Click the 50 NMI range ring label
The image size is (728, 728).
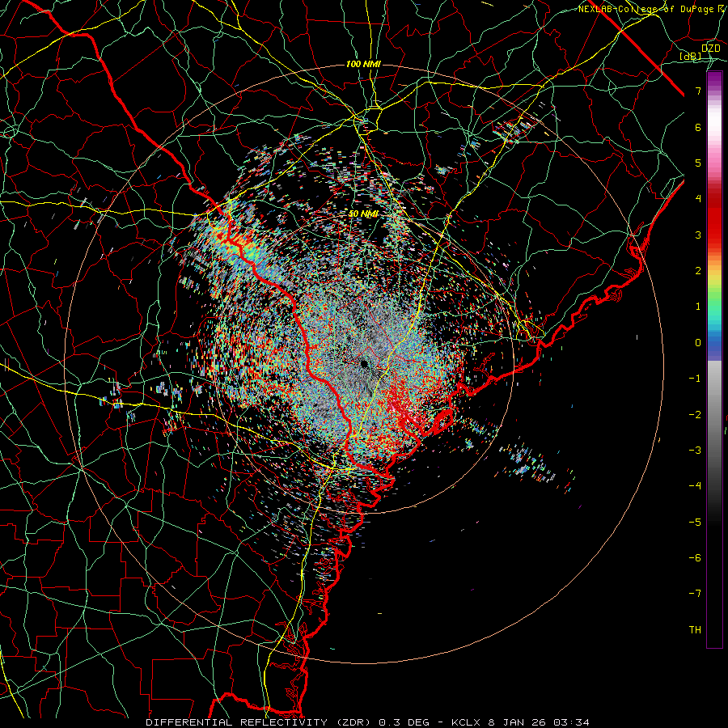pyautogui.click(x=363, y=214)
